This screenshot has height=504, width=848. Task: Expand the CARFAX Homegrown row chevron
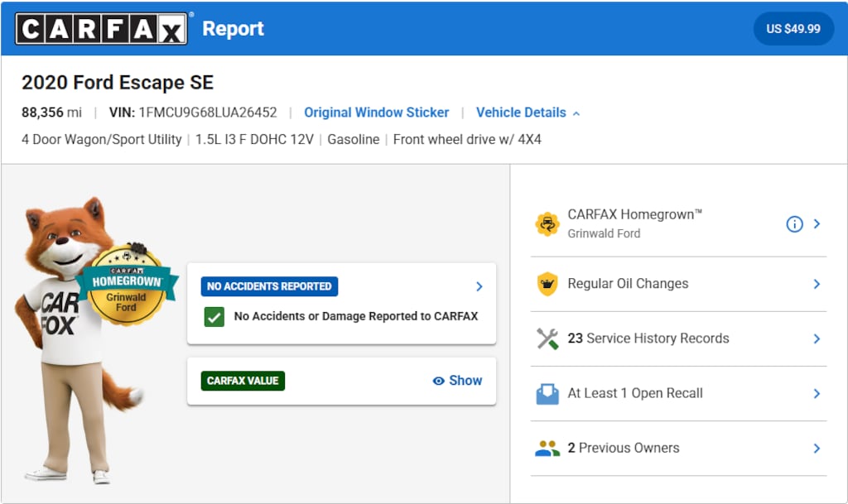click(817, 223)
